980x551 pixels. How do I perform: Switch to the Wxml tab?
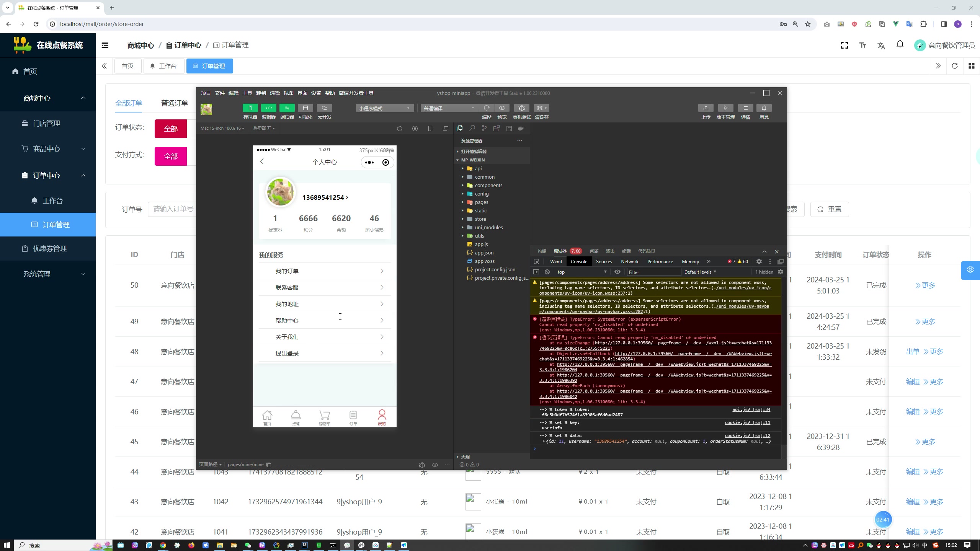pyautogui.click(x=556, y=262)
